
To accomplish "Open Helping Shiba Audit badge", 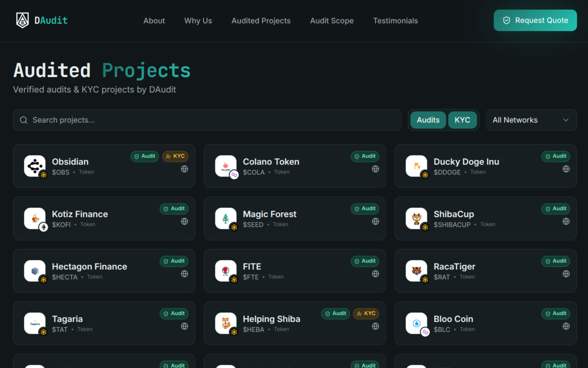I will [x=335, y=314].
